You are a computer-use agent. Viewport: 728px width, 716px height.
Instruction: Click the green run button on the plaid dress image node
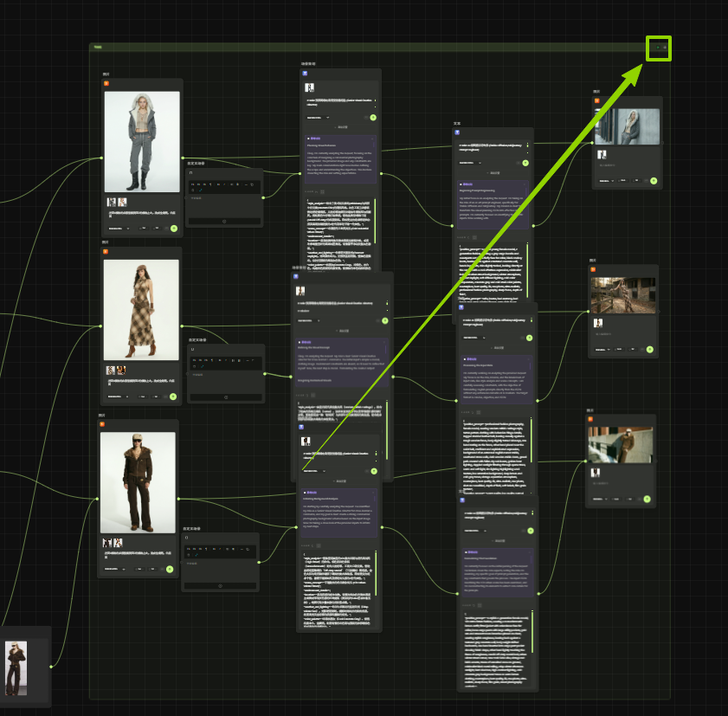(173, 397)
